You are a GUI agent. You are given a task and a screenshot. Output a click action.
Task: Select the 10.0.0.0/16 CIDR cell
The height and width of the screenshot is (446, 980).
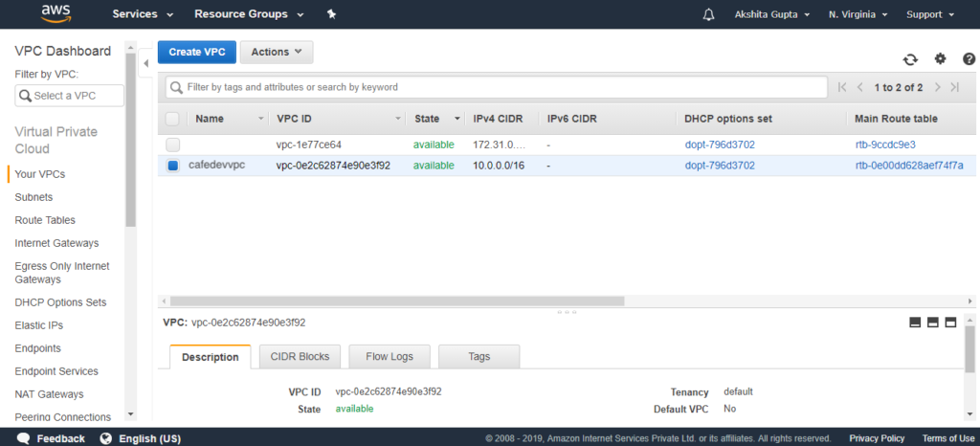coord(497,166)
